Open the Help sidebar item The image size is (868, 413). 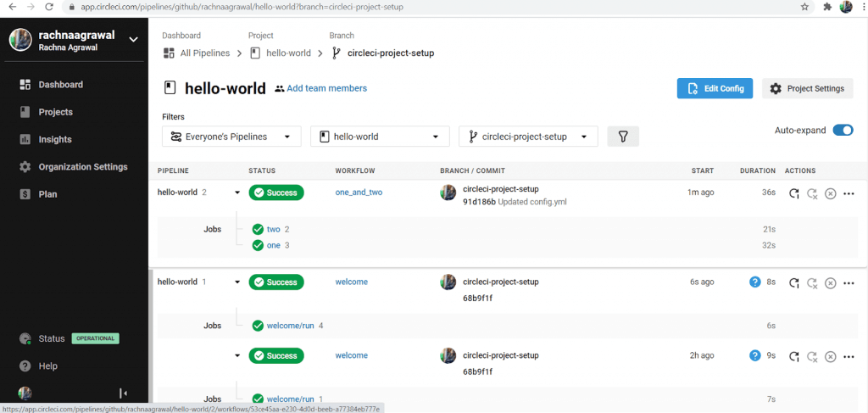point(38,366)
